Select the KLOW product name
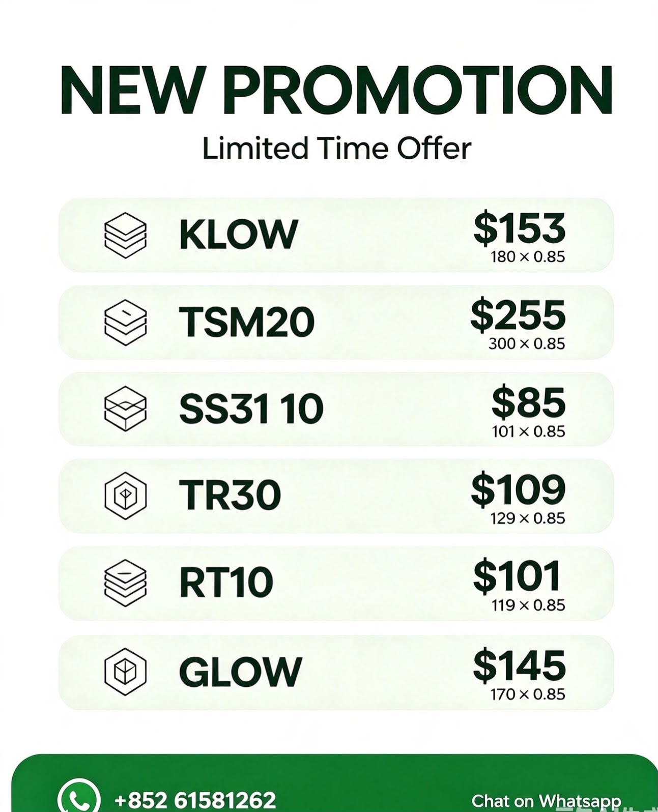This screenshot has width=658, height=812. [x=238, y=235]
